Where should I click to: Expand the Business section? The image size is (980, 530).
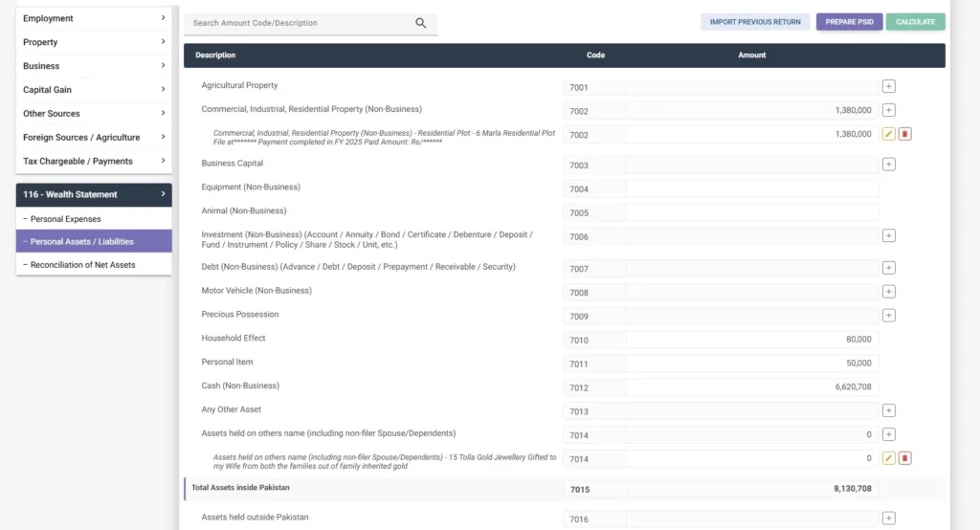click(94, 66)
